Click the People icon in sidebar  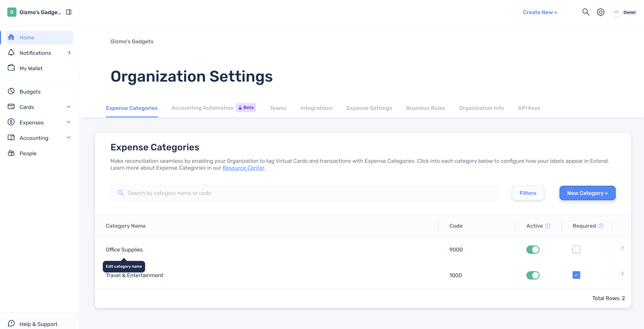(11, 153)
